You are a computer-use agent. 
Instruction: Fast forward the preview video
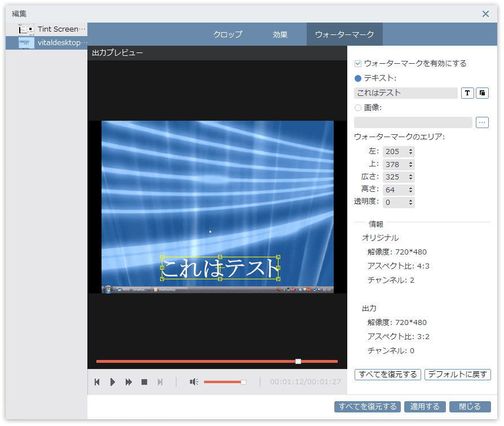point(129,382)
